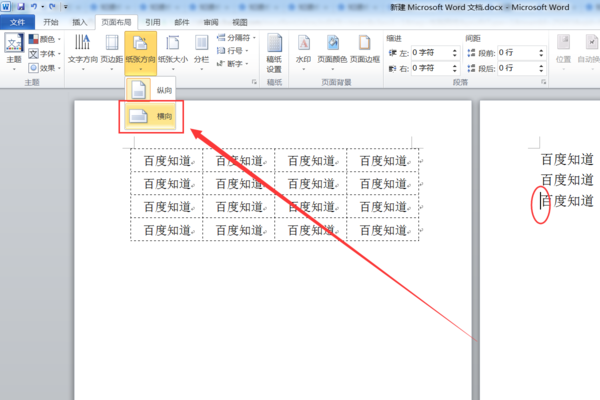The width and height of the screenshot is (600, 400).
Task: Open the 断字 hyphenation dropdown
Action: click(233, 64)
